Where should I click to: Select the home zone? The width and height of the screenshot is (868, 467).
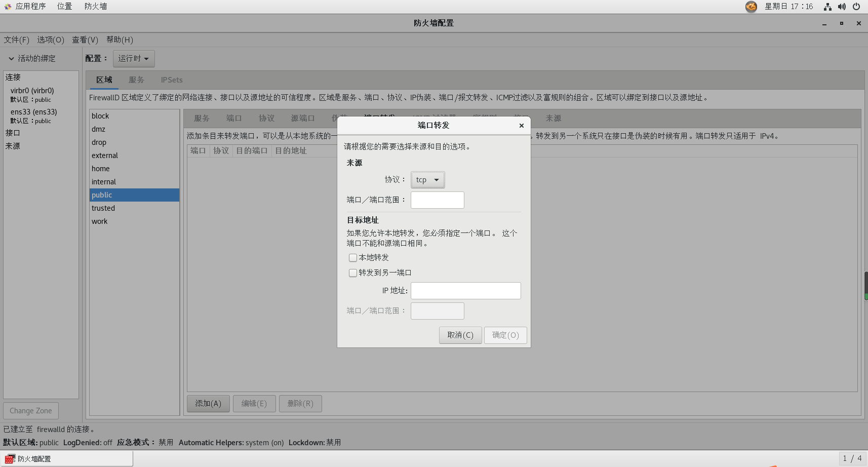pyautogui.click(x=134, y=169)
